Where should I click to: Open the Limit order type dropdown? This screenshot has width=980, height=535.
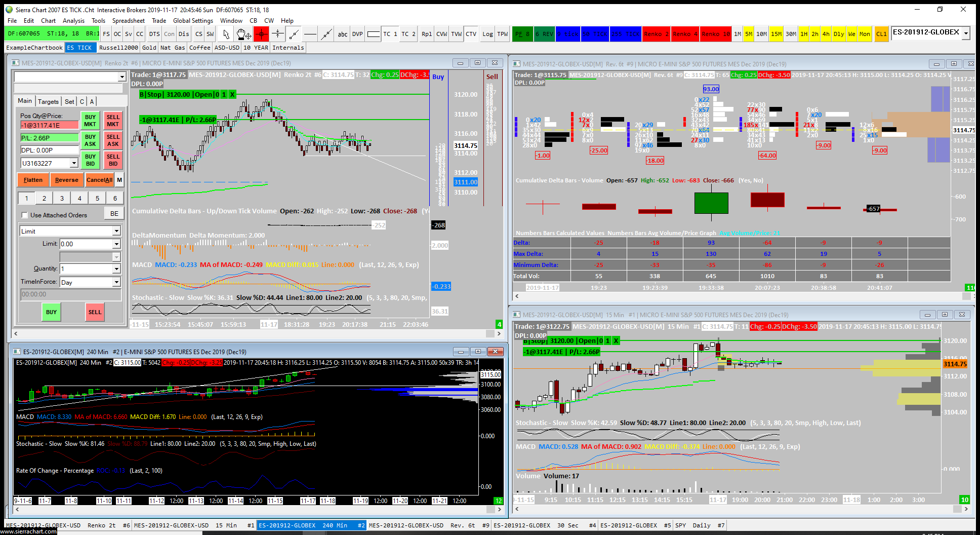click(x=116, y=231)
